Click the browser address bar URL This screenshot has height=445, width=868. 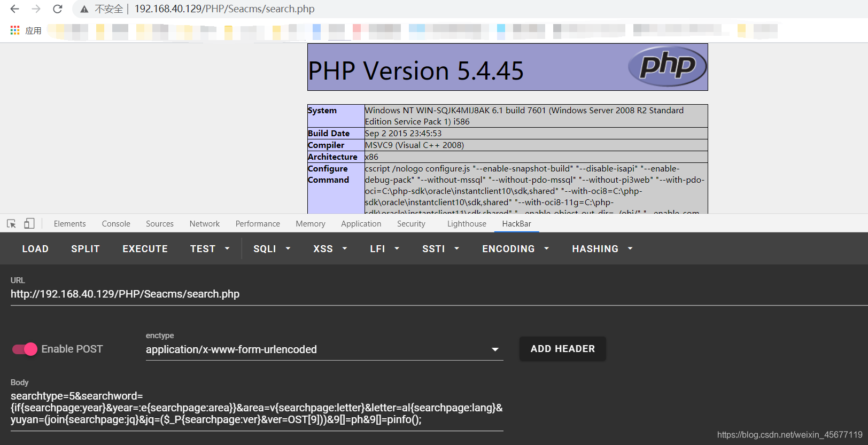pyautogui.click(x=224, y=9)
